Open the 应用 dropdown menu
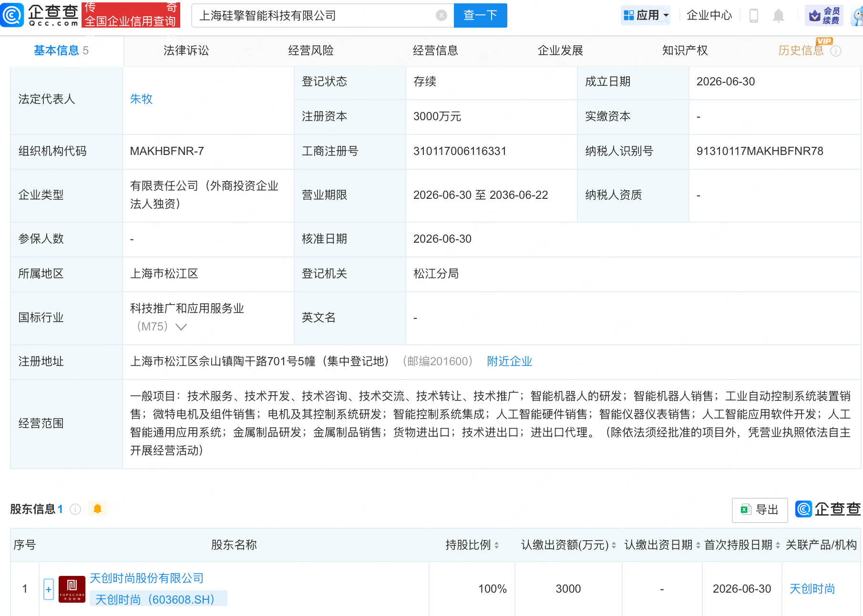Viewport: 863px width, 616px height. 646,16
